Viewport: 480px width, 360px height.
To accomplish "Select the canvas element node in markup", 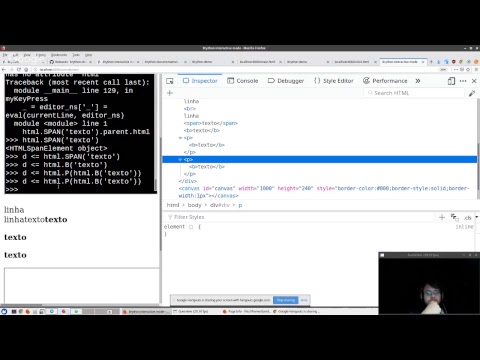I will [x=323, y=192].
